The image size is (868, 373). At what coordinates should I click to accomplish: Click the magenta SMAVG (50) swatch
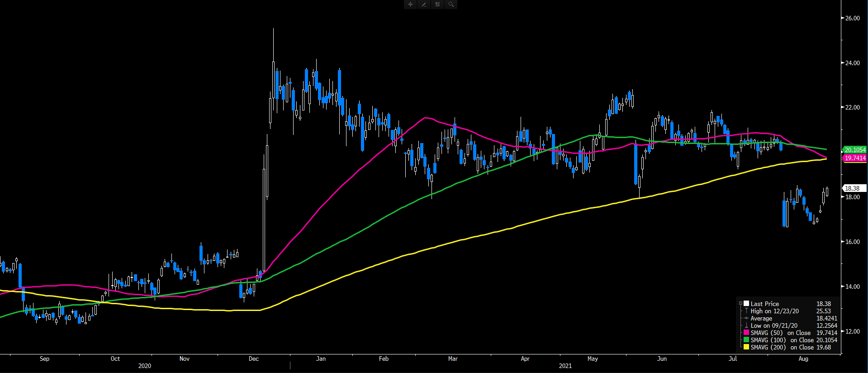point(746,333)
